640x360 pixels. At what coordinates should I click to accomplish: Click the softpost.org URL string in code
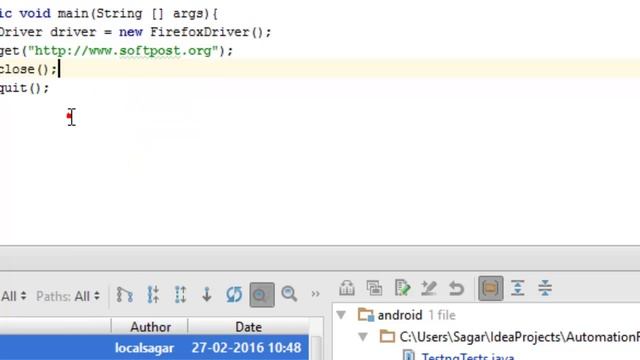[123, 51]
